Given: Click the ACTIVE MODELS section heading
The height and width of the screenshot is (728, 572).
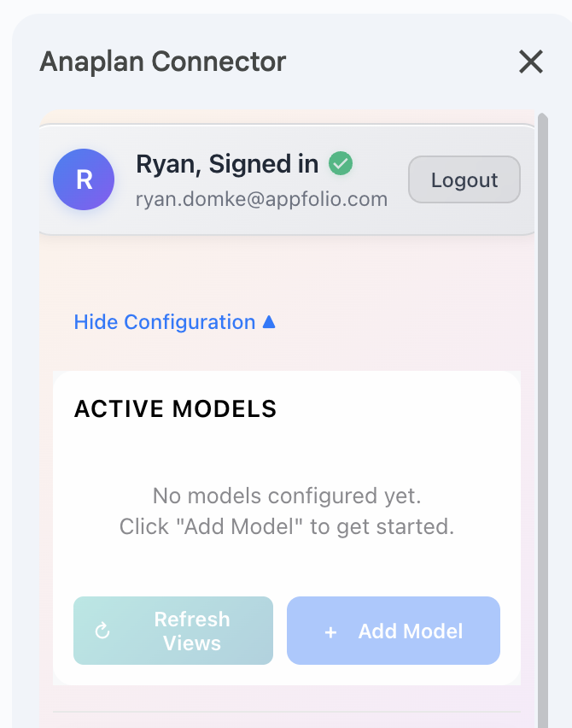Looking at the screenshot, I should coord(175,409).
